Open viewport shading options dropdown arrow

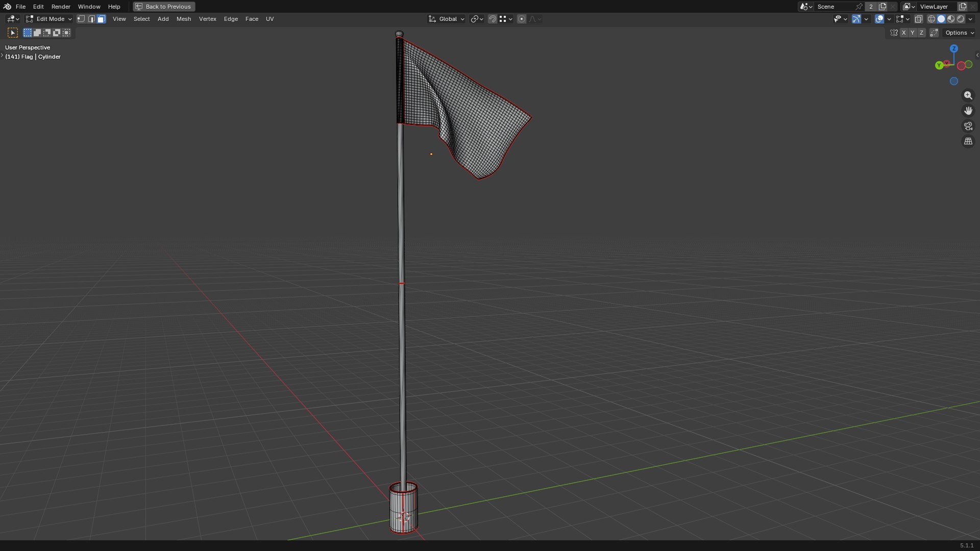(971, 19)
